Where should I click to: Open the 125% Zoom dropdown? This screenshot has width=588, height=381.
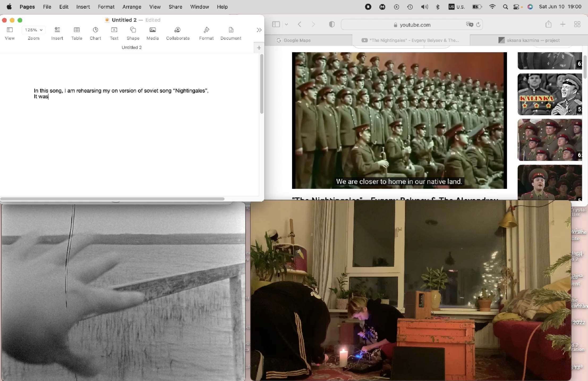(33, 30)
